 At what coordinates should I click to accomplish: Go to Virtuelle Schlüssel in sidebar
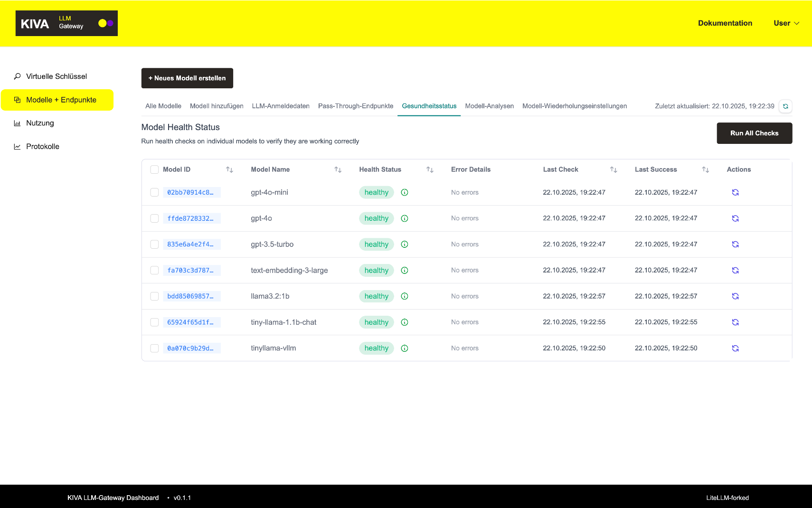point(57,76)
